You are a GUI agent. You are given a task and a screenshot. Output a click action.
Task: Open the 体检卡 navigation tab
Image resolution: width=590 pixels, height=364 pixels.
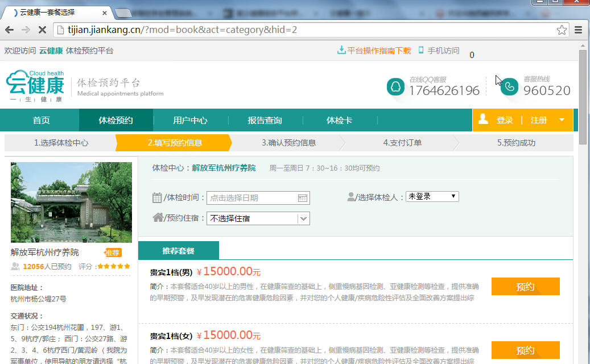tap(340, 121)
